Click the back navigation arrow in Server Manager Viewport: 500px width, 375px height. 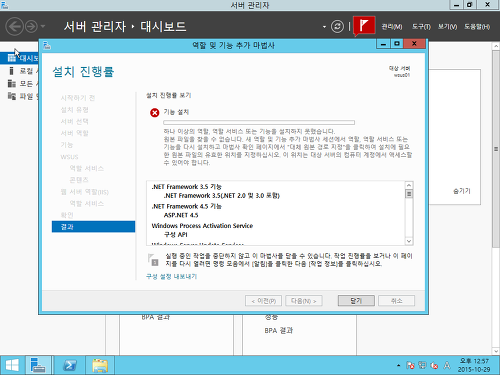point(14,26)
